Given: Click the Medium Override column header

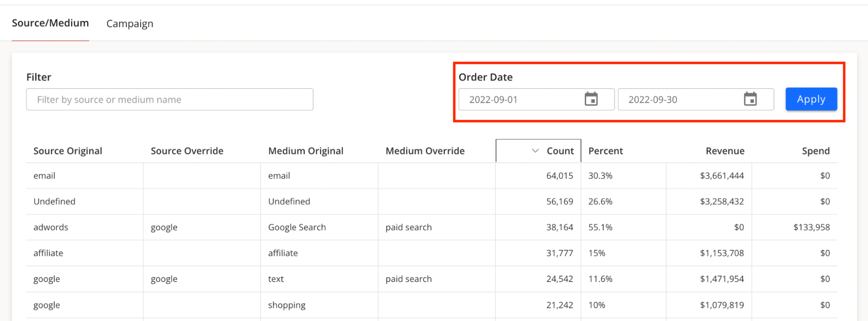Looking at the screenshot, I should 425,151.
